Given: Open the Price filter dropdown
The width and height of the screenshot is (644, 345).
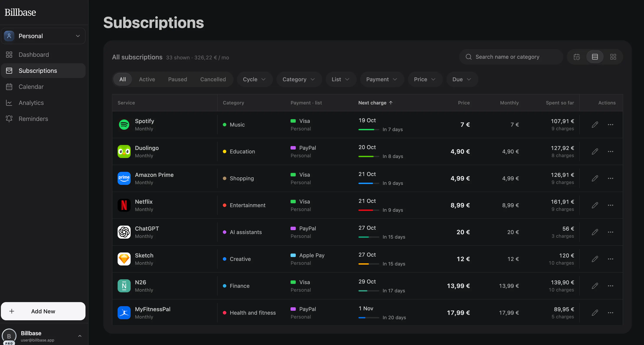Looking at the screenshot, I should [425, 79].
